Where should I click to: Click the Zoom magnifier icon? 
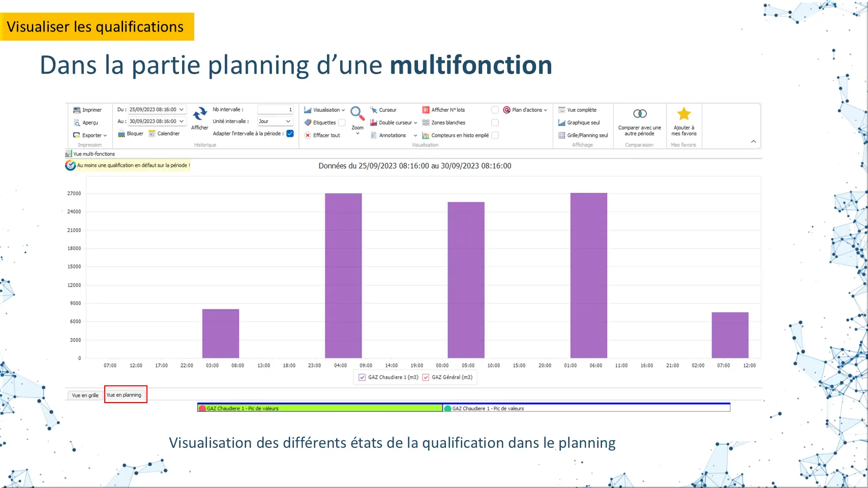[357, 113]
